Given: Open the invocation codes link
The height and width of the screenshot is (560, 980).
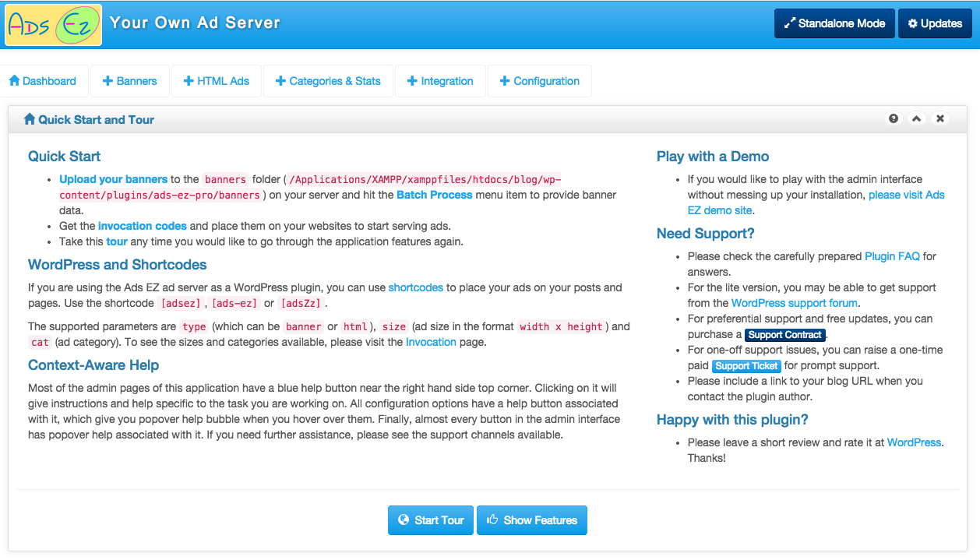Looking at the screenshot, I should (143, 226).
